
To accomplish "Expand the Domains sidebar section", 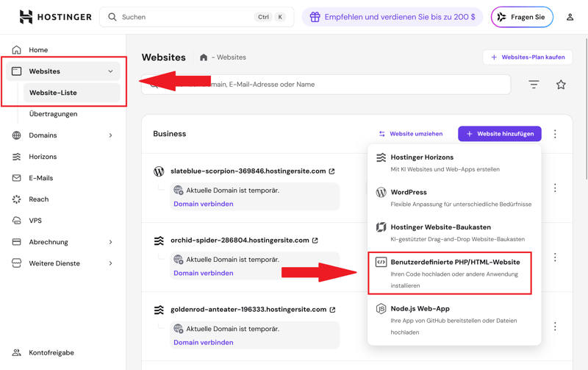I will (110, 135).
